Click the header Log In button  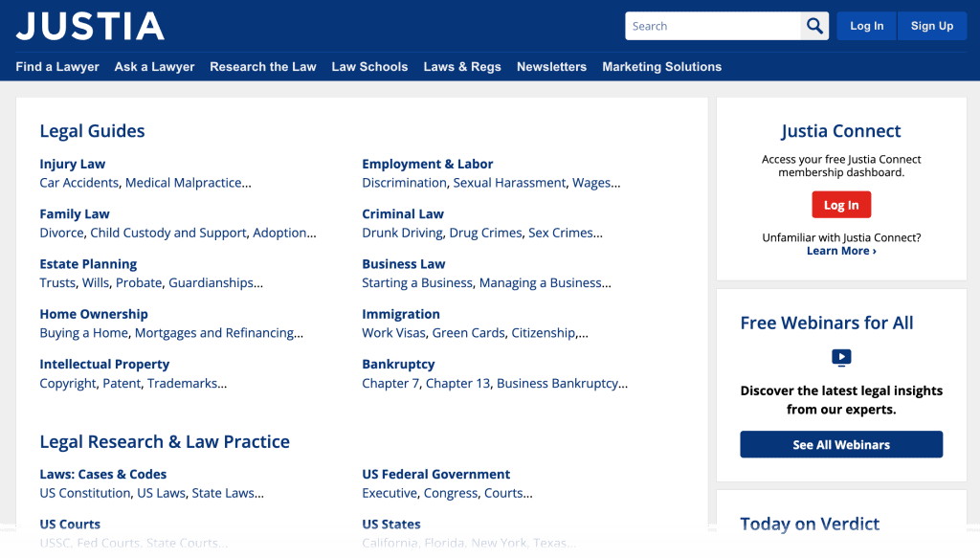click(x=866, y=26)
